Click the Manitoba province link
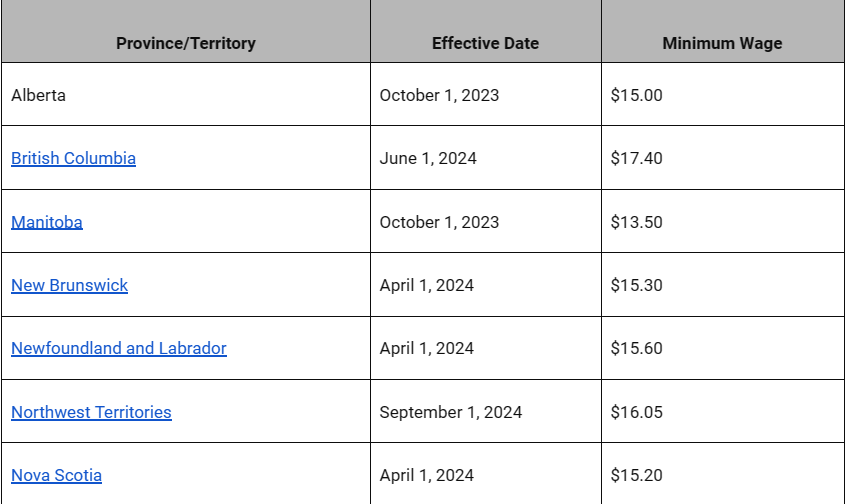 47,222
